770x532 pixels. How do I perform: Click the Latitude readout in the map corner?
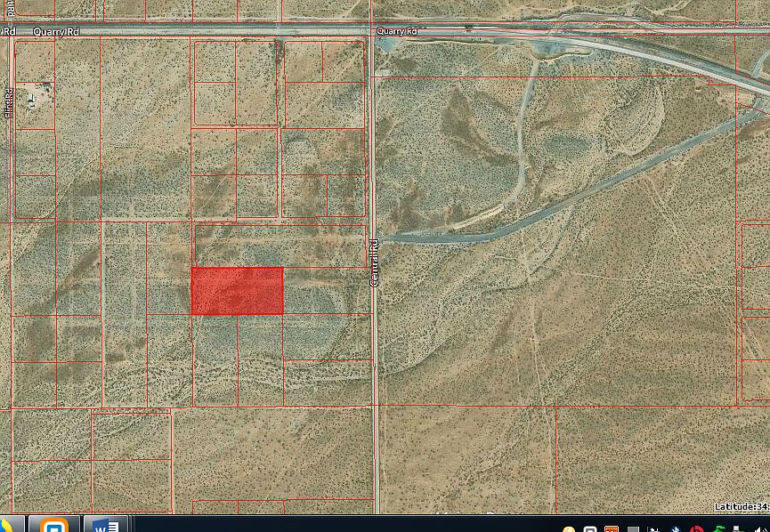pyautogui.click(x=742, y=506)
